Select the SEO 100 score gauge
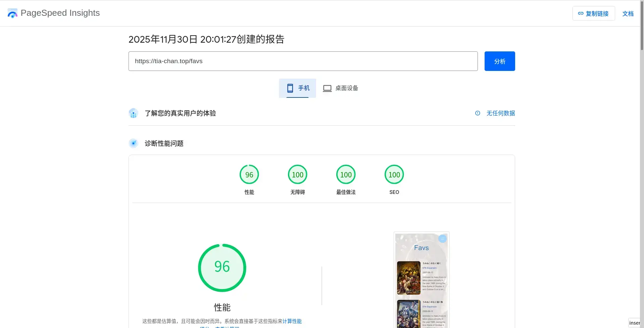Viewport: 644px width, 328px height. (394, 180)
